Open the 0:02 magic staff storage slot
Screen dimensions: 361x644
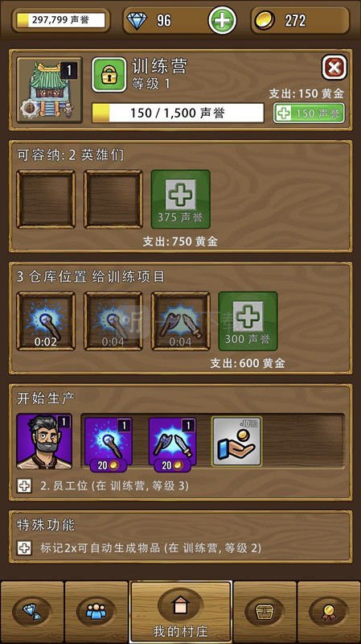click(46, 321)
